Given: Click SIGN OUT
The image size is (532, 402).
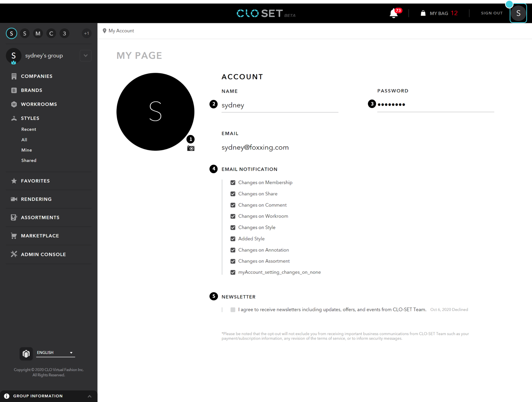Looking at the screenshot, I should (492, 13).
